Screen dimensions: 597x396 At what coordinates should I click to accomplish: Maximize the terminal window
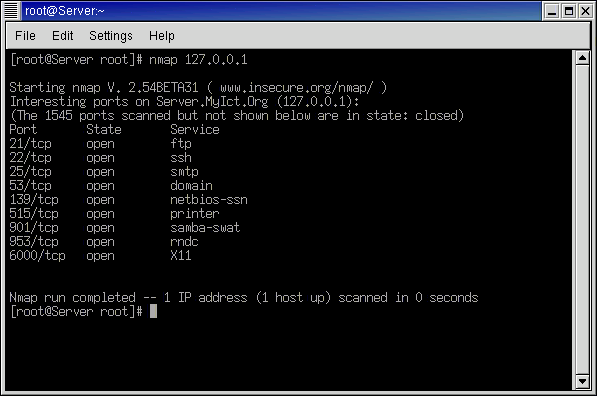(x=568, y=11)
